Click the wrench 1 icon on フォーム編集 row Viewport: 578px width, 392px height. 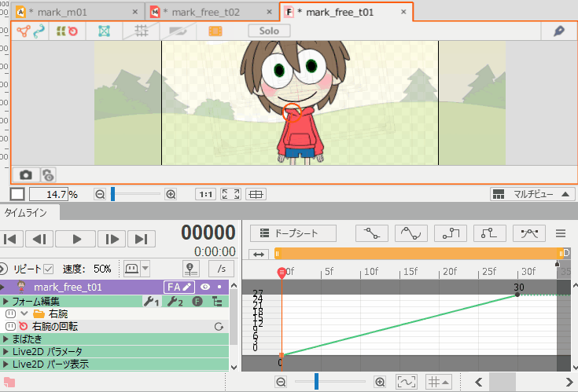tap(152, 302)
